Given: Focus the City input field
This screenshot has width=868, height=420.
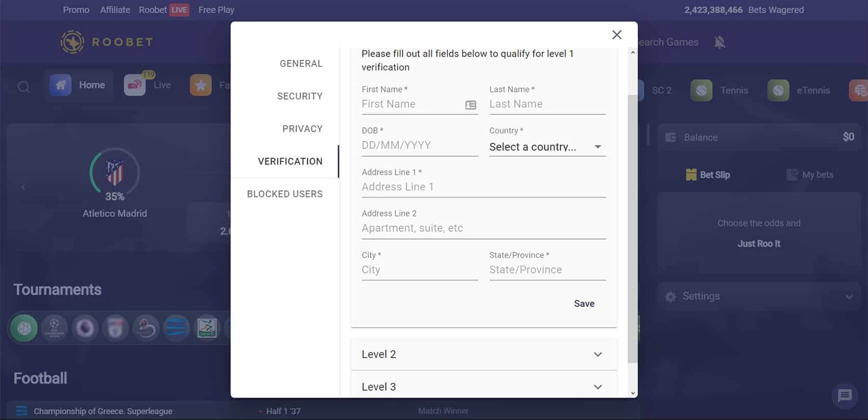Looking at the screenshot, I should tap(420, 270).
